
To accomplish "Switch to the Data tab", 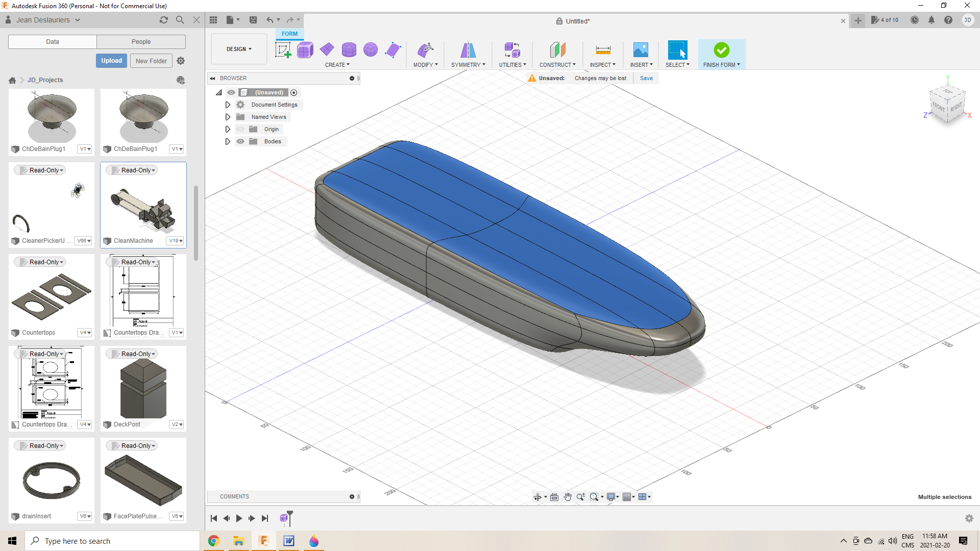I will [x=53, y=42].
